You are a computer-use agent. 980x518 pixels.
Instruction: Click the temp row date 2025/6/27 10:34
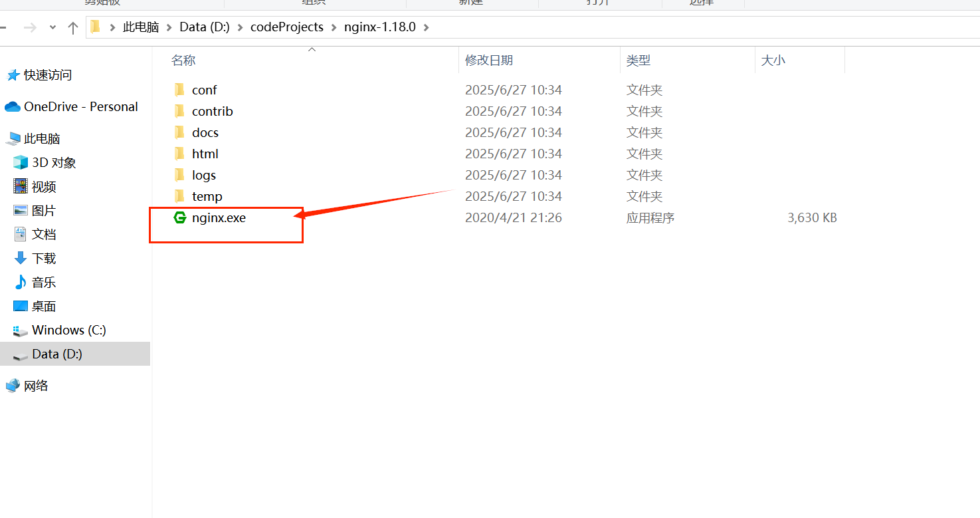coord(514,196)
